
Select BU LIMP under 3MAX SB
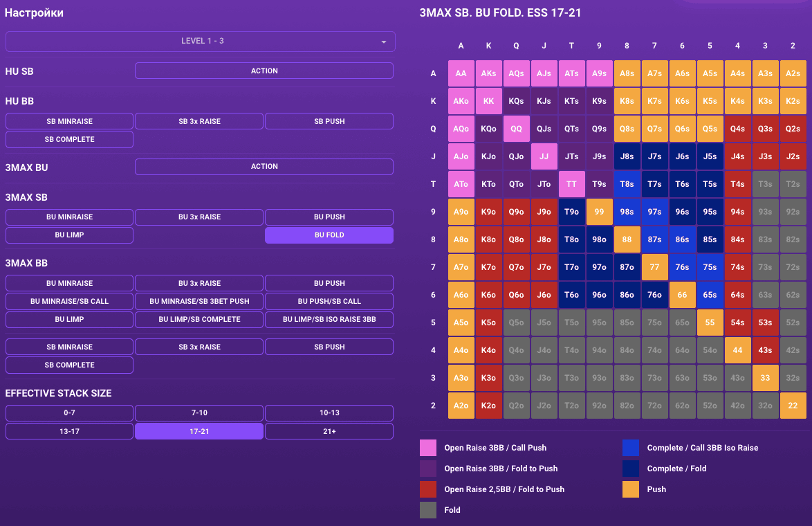[x=69, y=235]
